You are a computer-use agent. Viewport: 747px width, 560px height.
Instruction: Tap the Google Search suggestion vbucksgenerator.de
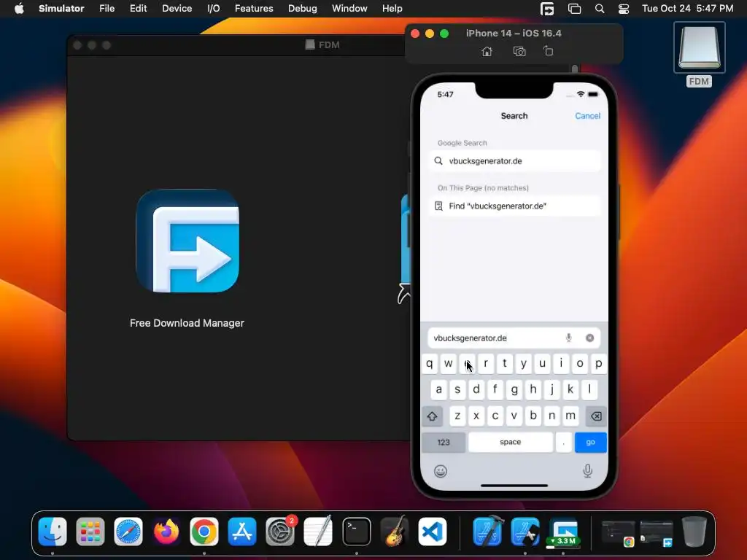point(514,161)
